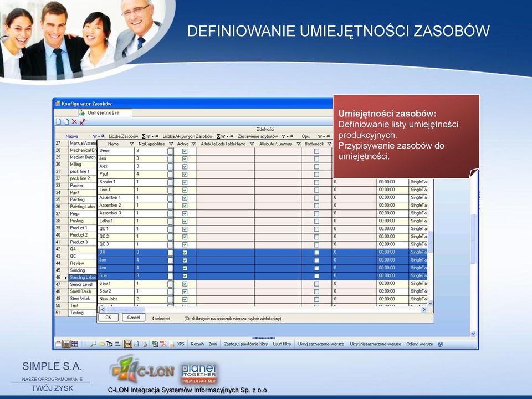Click Zwiń to collapse rows
This screenshot has width=532, height=399.
click(213, 344)
